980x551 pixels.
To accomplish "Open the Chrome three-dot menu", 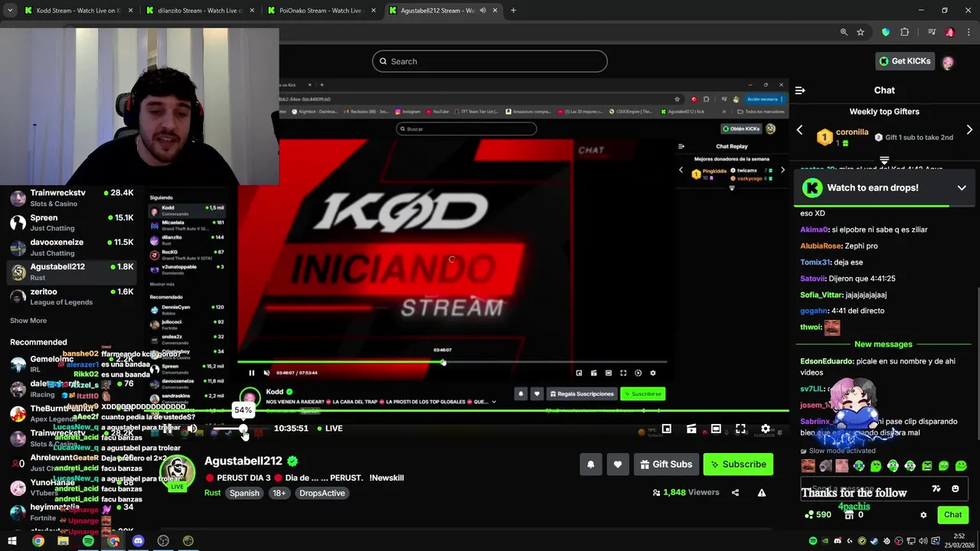I will [x=967, y=32].
